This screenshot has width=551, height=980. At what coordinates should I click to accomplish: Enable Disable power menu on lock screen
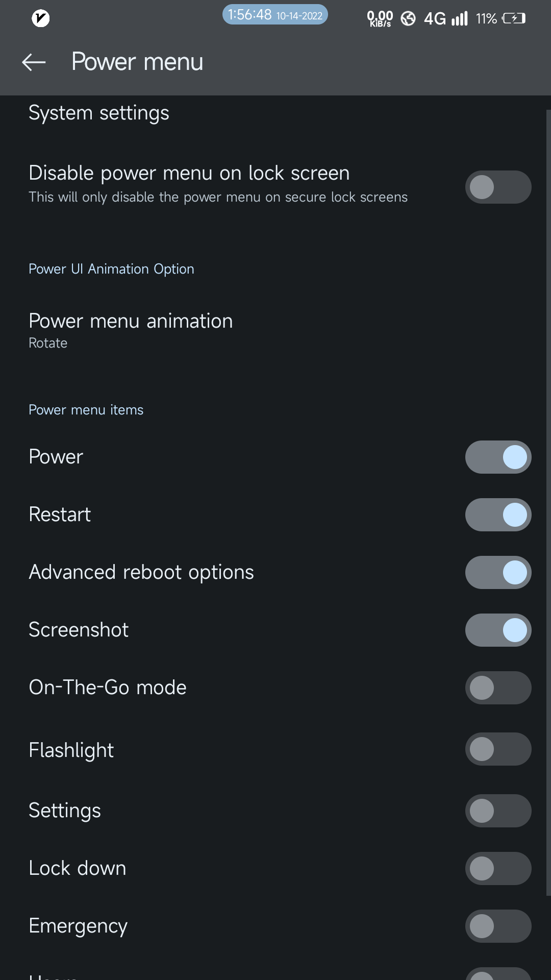click(x=498, y=187)
